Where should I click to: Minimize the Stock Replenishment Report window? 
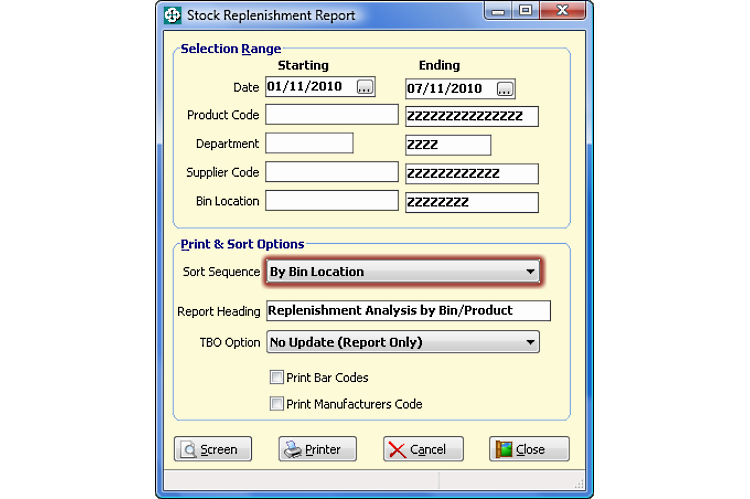(498, 11)
